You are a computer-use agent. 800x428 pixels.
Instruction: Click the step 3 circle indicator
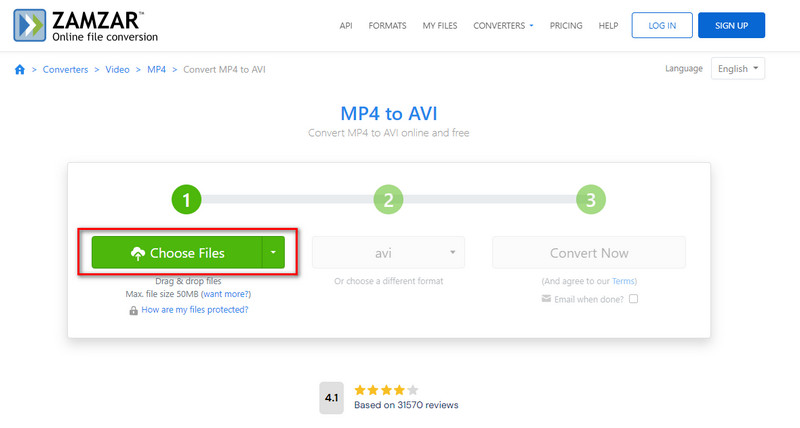pos(590,200)
